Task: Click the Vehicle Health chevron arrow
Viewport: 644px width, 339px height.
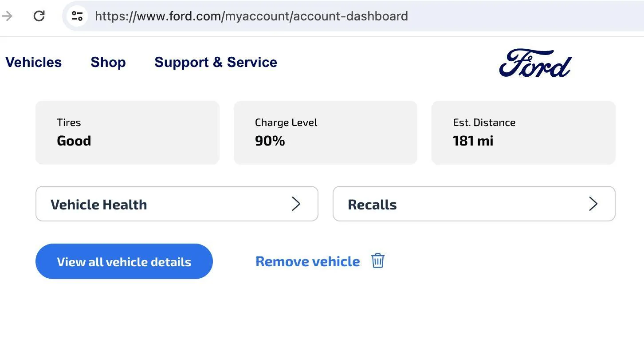Action: (x=296, y=204)
